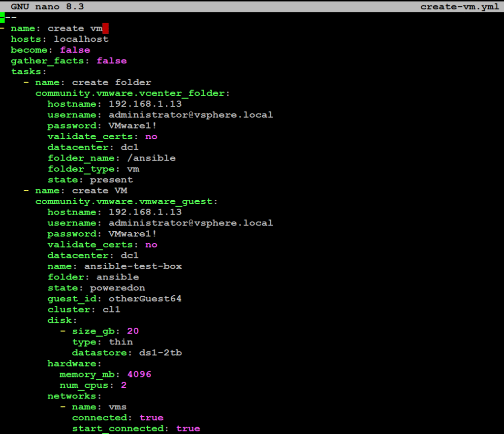The height and width of the screenshot is (434, 504).
Task: Click the 'tasks:' line
Action: [x=29, y=72]
